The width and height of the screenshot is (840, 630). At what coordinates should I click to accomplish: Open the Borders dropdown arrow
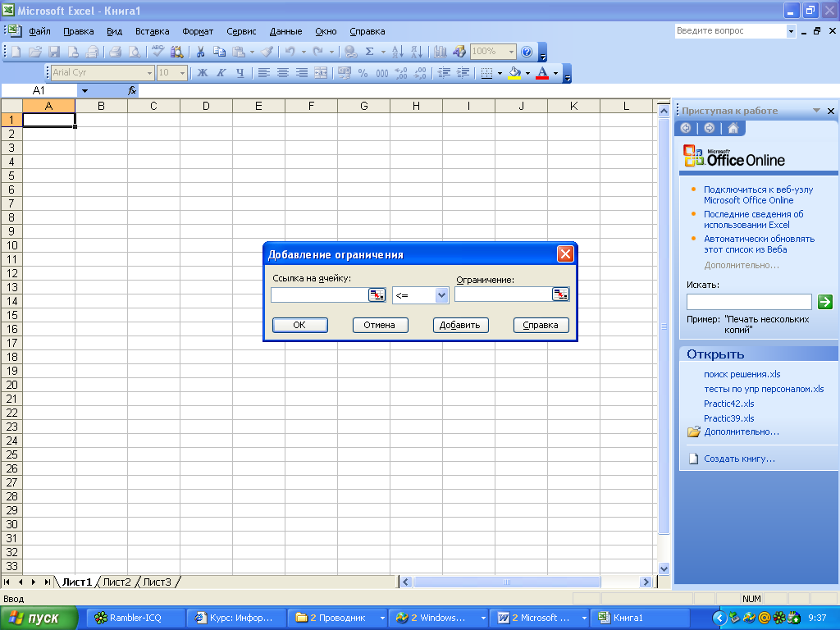point(500,73)
